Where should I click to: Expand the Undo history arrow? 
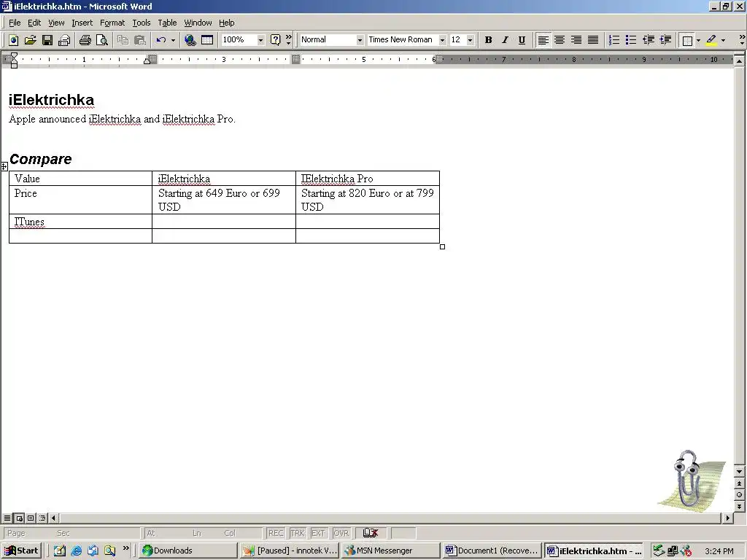point(173,40)
